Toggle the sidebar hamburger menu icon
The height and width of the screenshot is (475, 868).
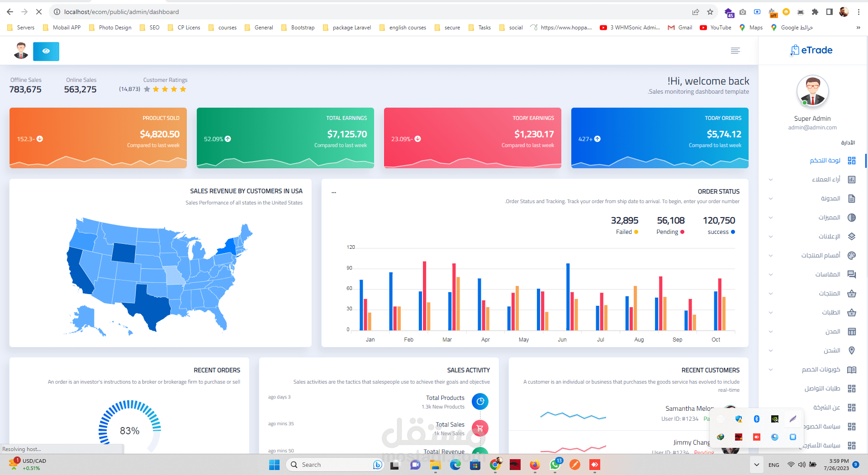click(735, 51)
